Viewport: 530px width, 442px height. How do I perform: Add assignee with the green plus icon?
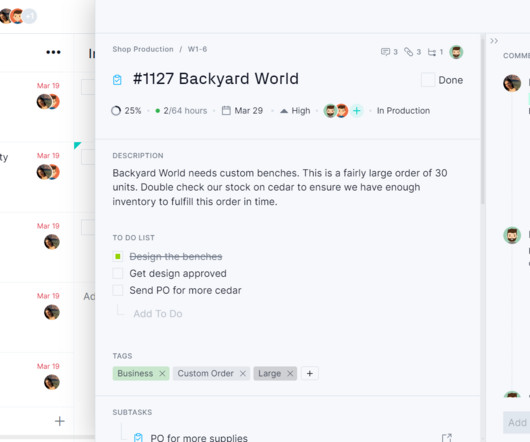pyautogui.click(x=356, y=110)
